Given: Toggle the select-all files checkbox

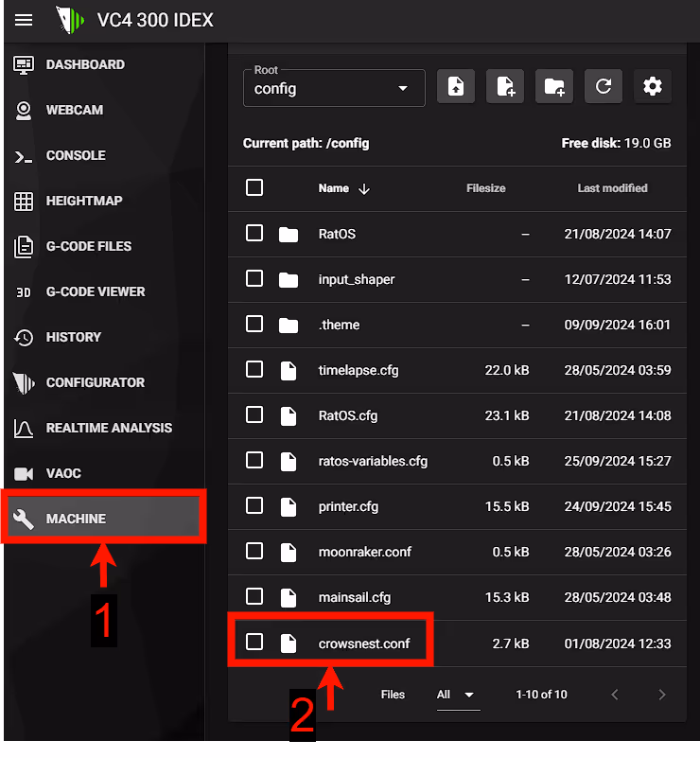Looking at the screenshot, I should 254,187.
